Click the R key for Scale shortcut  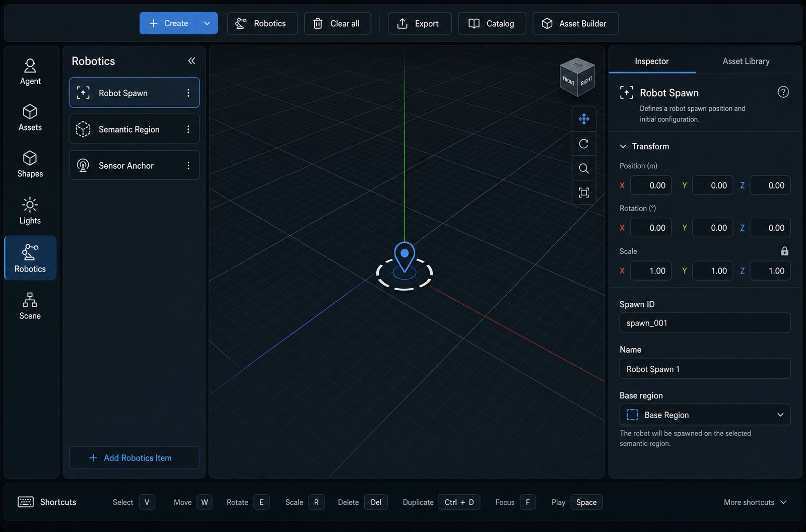tap(316, 502)
